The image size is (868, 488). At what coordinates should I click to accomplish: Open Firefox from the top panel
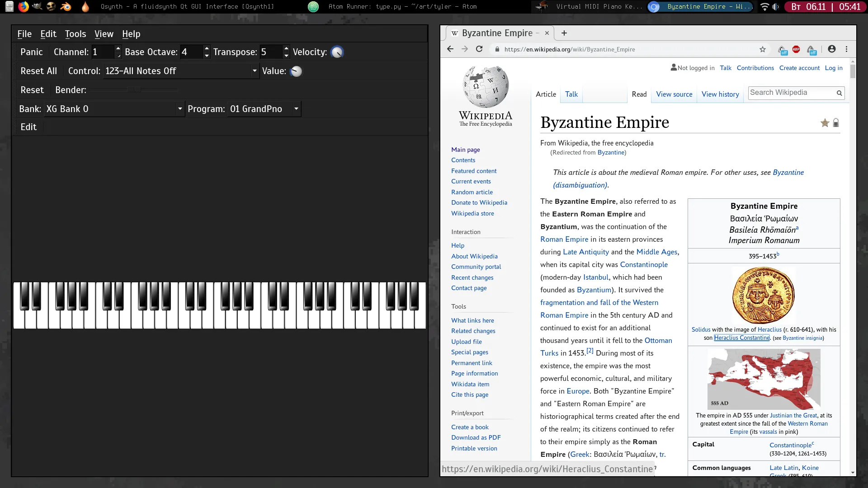[x=24, y=6]
